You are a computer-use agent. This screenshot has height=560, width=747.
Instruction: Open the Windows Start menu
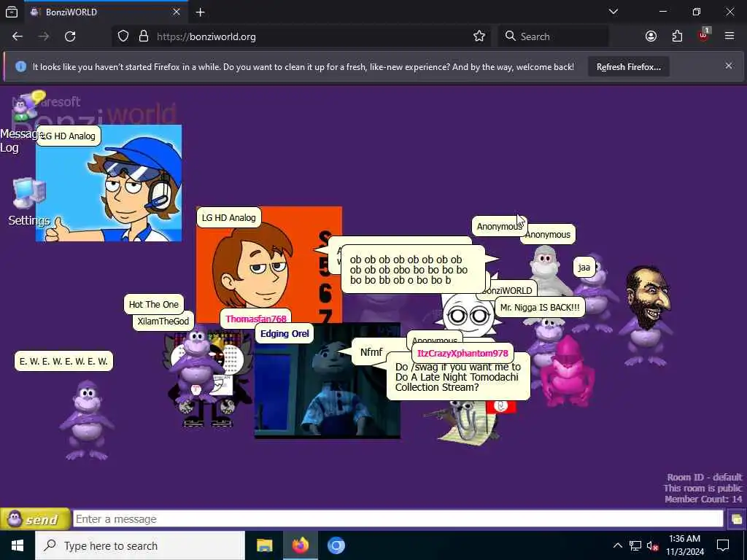click(18, 545)
